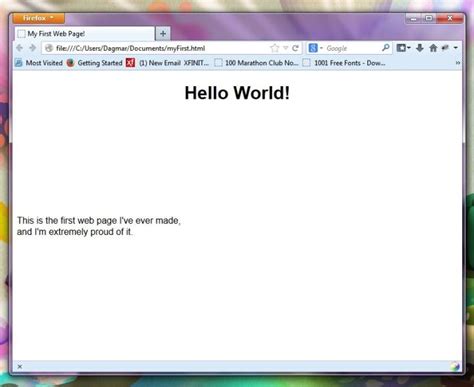474x387 pixels.
Task: Open the 1001 Free Fonts bookmark
Action: 344,63
